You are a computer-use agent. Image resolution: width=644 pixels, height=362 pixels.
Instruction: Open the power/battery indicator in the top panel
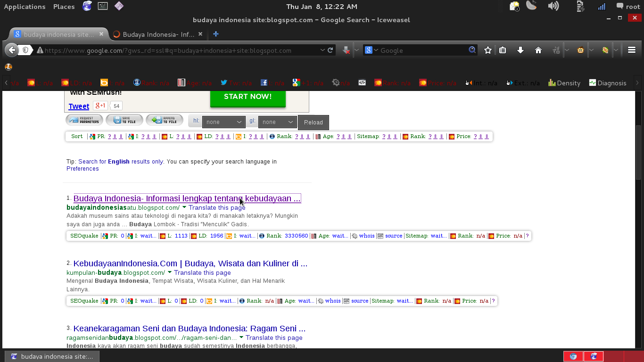coord(580,6)
